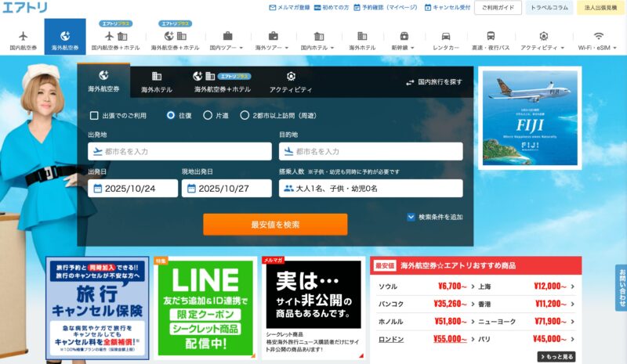627x364 pixels.
Task: Click the 海外ホテル building icon in navigation
Action: pos(361,36)
